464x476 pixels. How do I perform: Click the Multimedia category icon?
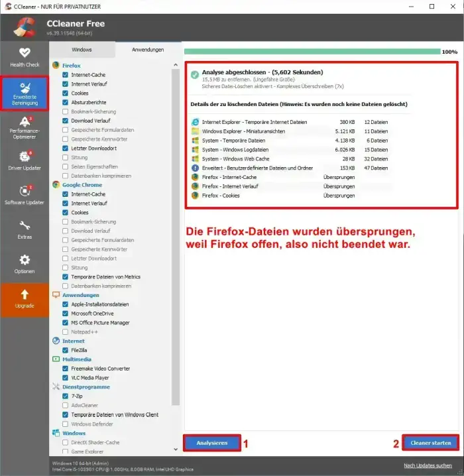[56, 359]
